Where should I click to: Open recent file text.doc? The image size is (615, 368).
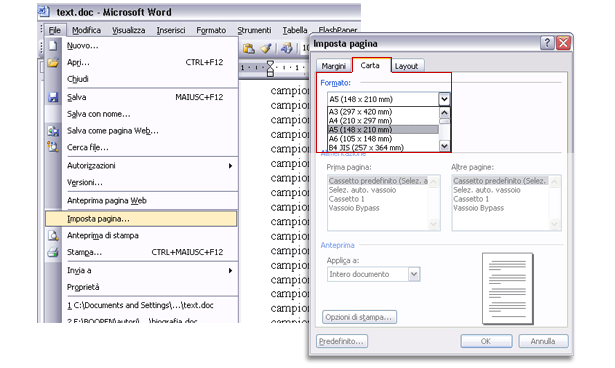[x=142, y=305]
